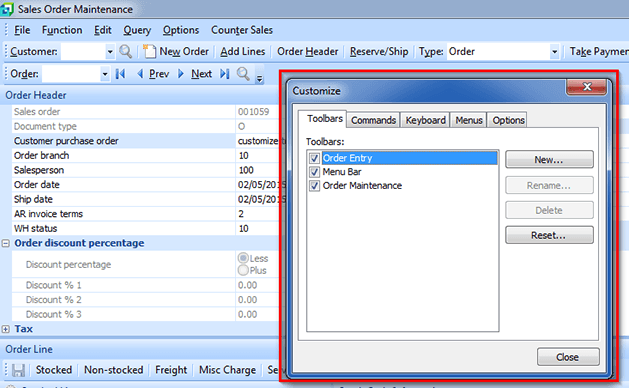Screen dimensions: 629x388
Task: Open the Order number dropdown arrow
Action: pos(105,74)
